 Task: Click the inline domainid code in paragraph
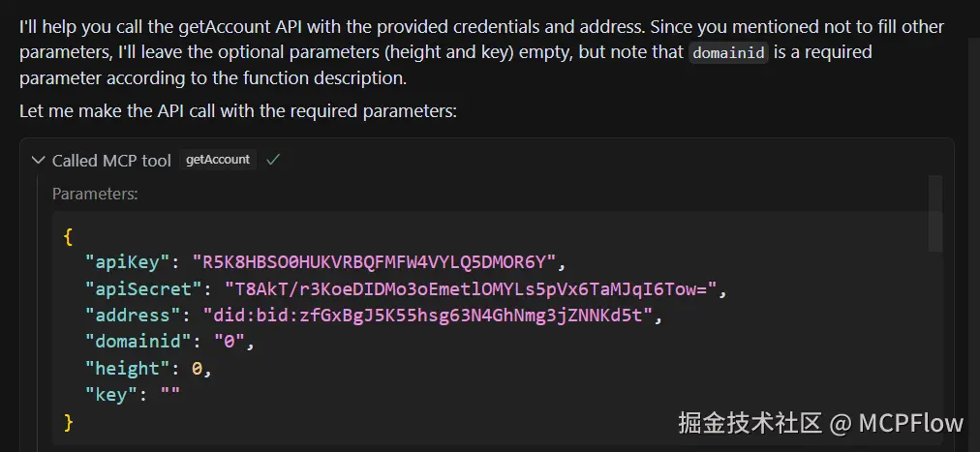coord(729,53)
